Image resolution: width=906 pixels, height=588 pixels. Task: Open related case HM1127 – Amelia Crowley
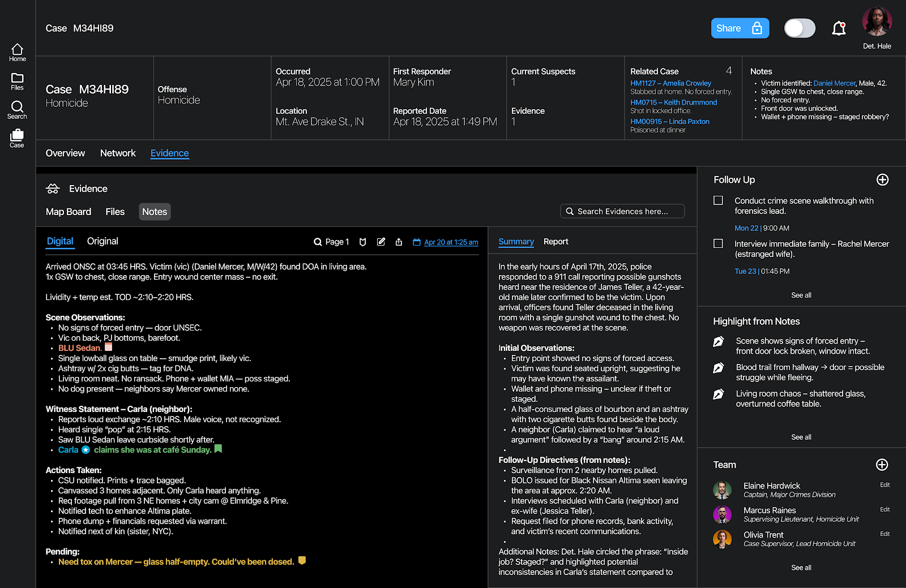pyautogui.click(x=670, y=83)
